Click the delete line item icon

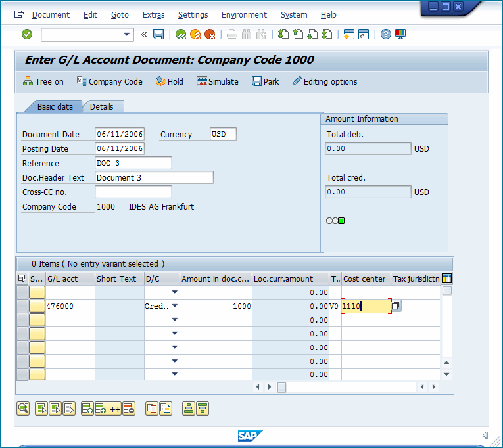129,409
